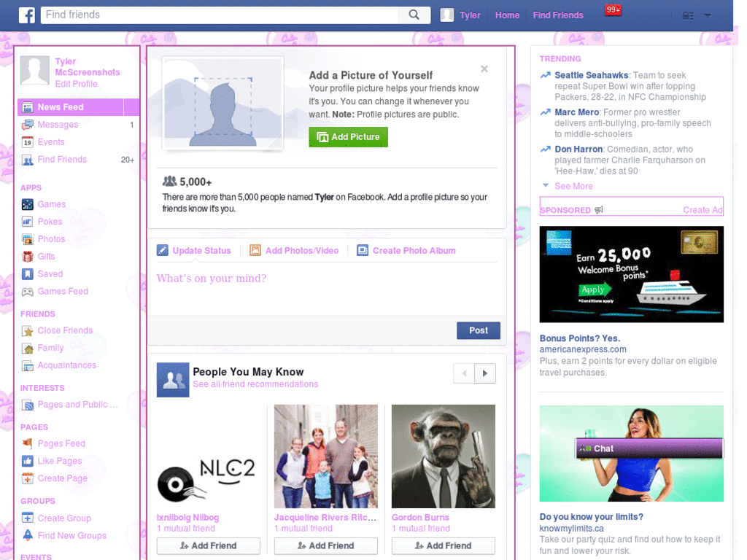
Task: Click the Sponsored megaphone icon
Action: point(599,210)
